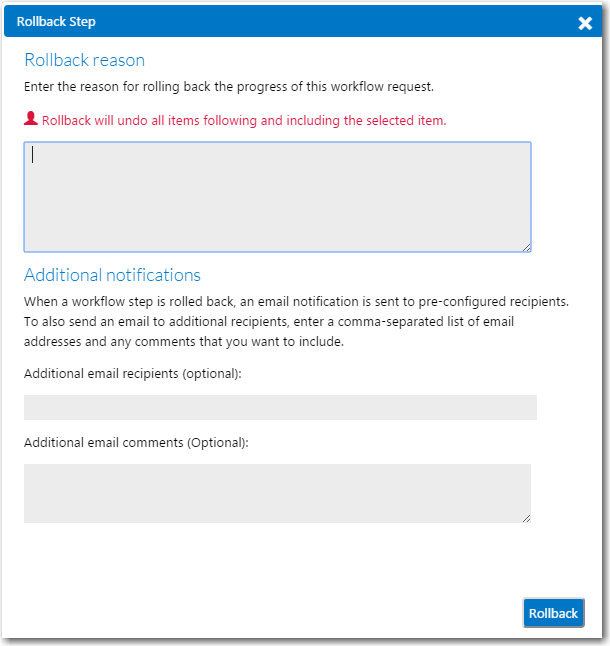610x646 pixels.
Task: Click the 'addresses and any comments' text line
Action: 184,342
